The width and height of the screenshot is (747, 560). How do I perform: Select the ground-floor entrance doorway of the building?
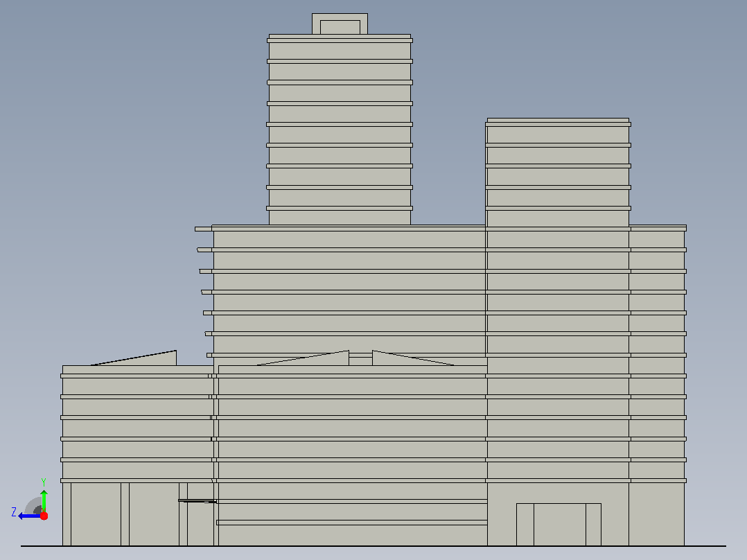(559, 524)
